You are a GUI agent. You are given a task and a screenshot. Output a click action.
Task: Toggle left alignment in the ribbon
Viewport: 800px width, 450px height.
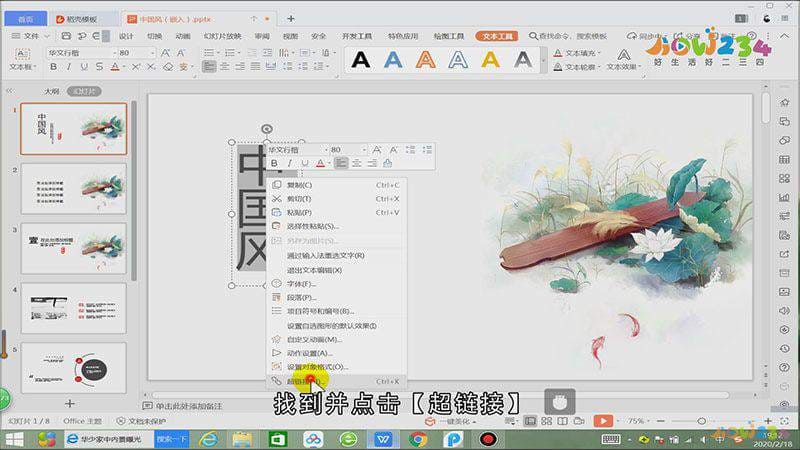point(209,67)
